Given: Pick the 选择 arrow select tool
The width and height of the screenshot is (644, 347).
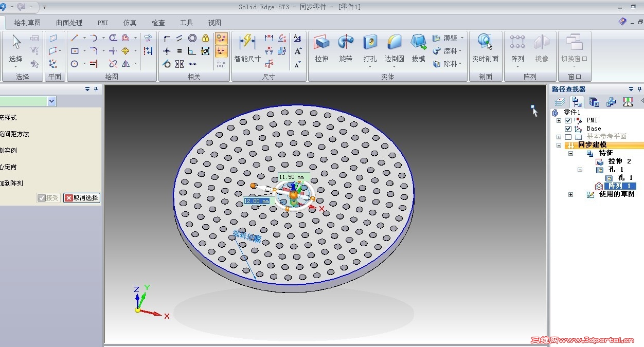Looking at the screenshot, I should click(16, 49).
